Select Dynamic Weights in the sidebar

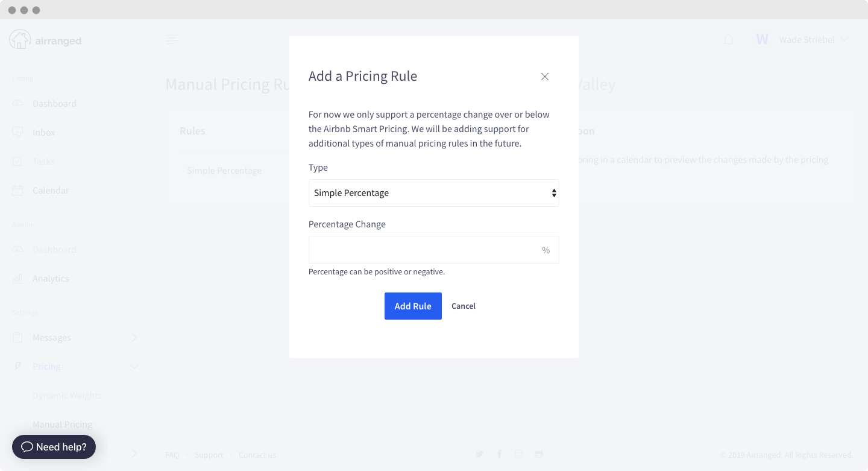pos(67,396)
